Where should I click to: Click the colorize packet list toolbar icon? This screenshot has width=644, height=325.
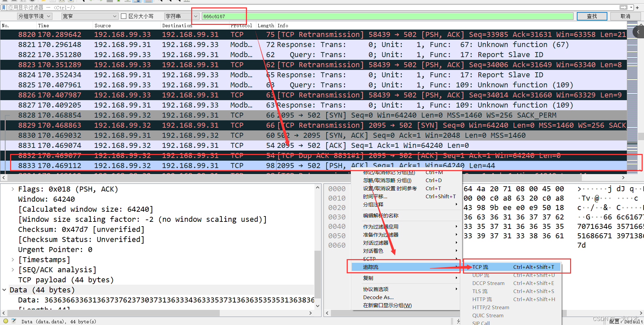coord(148,1)
